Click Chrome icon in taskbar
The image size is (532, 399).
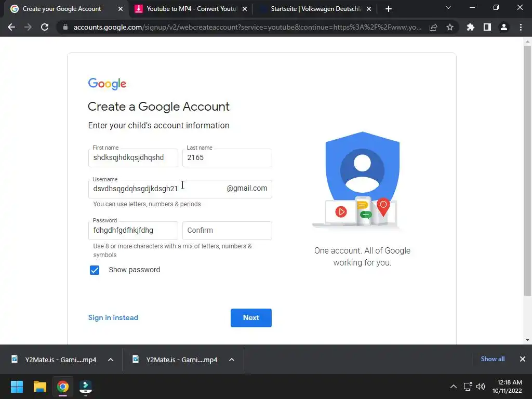coord(63,387)
